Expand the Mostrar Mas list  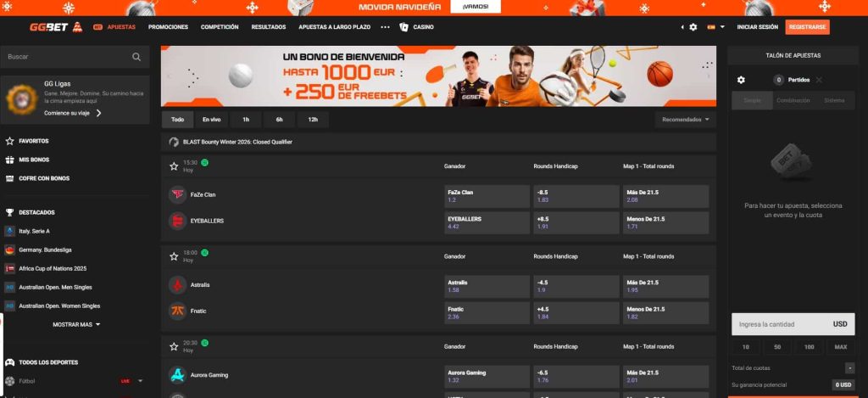76,324
